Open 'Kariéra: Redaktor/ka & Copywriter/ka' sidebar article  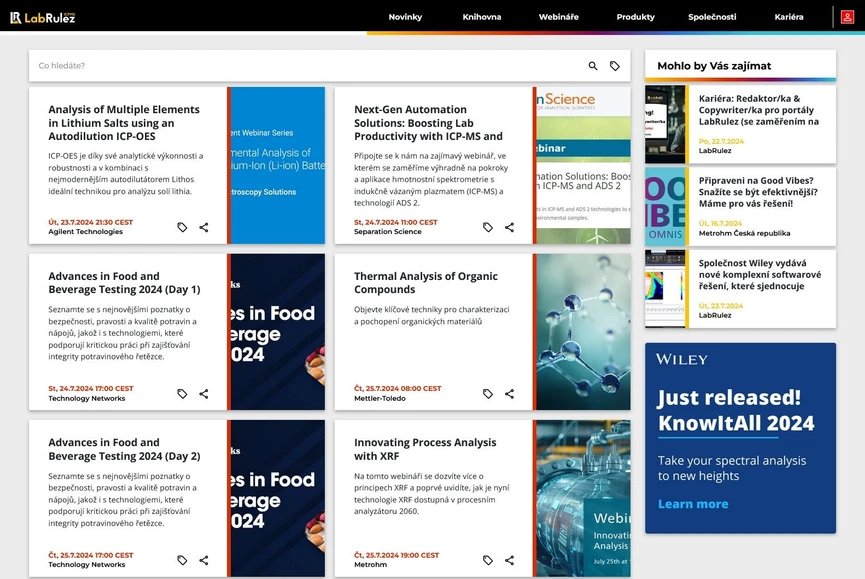pyautogui.click(x=759, y=110)
